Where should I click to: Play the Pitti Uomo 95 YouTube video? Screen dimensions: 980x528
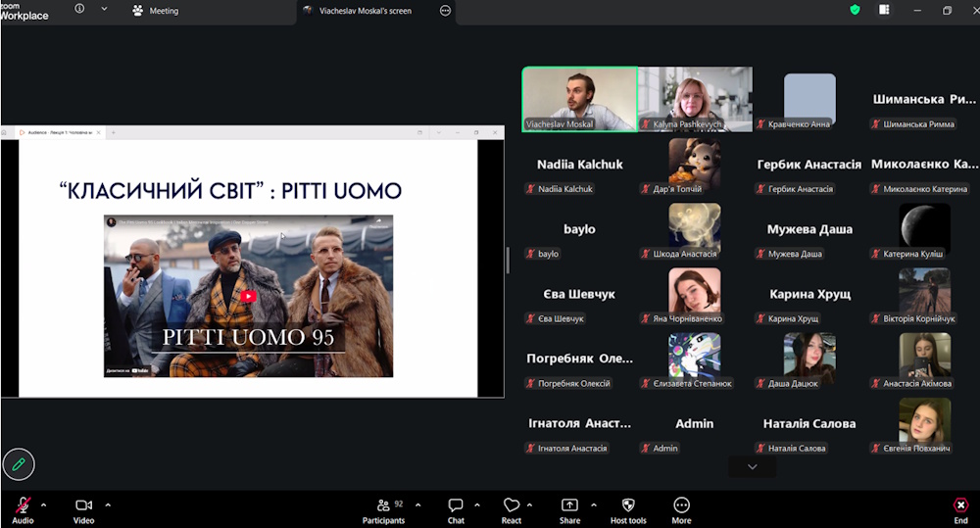pos(248,295)
